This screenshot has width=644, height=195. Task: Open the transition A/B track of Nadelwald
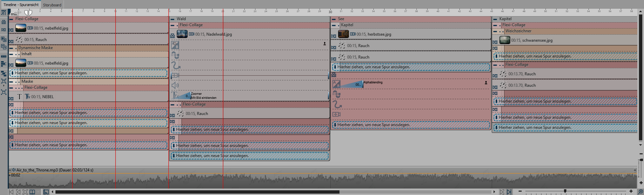175,45
